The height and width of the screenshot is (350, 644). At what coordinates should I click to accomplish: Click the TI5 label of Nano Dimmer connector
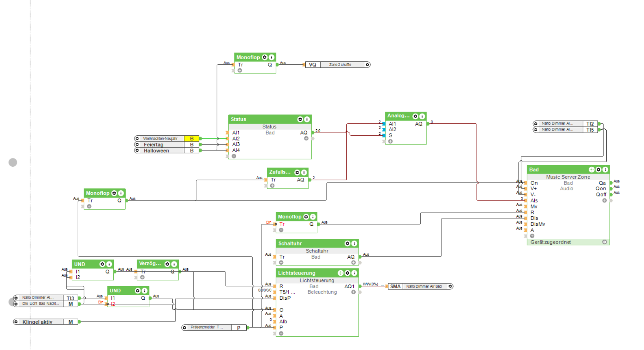[590, 130]
